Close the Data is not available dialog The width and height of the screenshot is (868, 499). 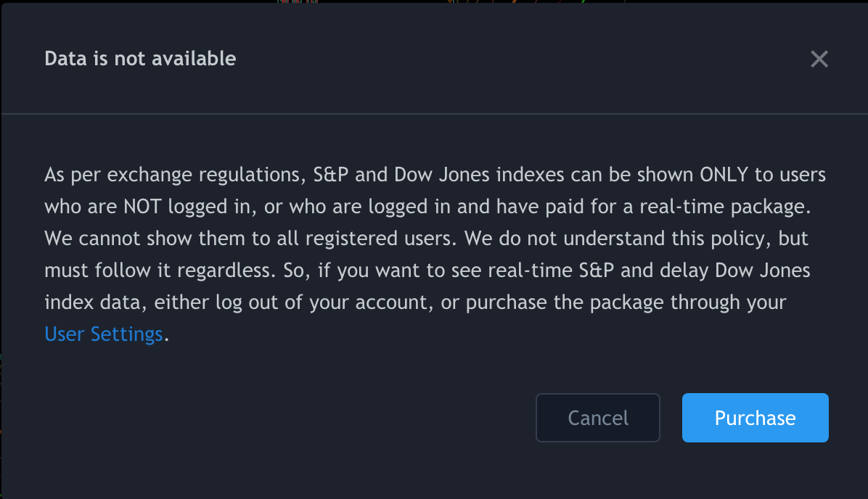pyautogui.click(x=819, y=59)
